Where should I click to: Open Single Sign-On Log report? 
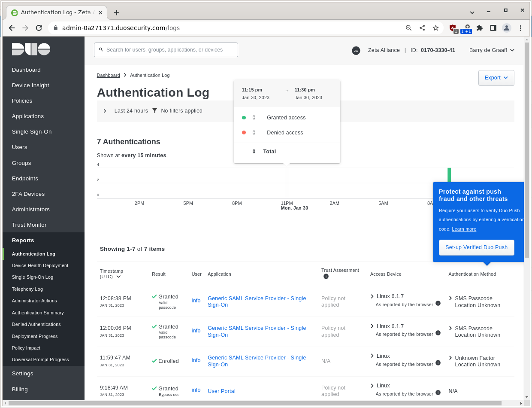click(33, 277)
